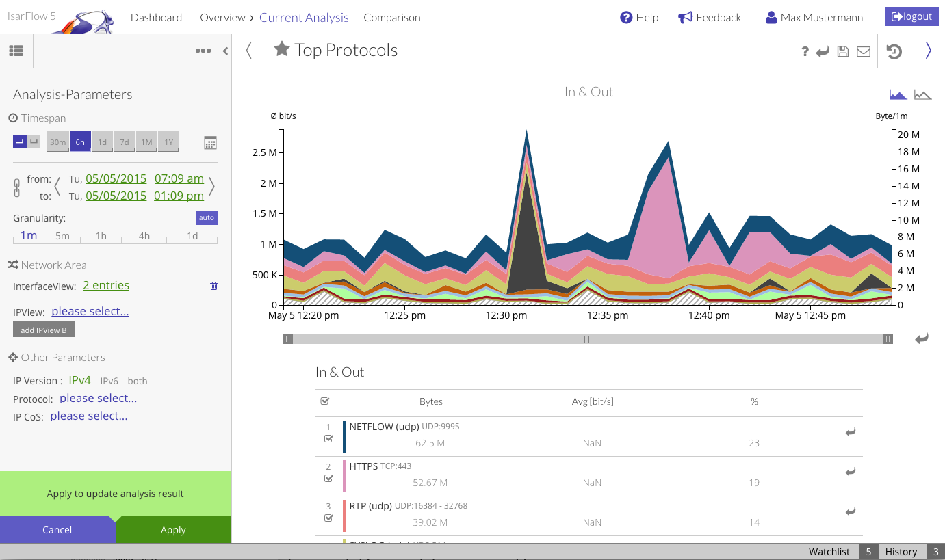
Task: Select all rows via header checkbox
Action: click(x=325, y=401)
